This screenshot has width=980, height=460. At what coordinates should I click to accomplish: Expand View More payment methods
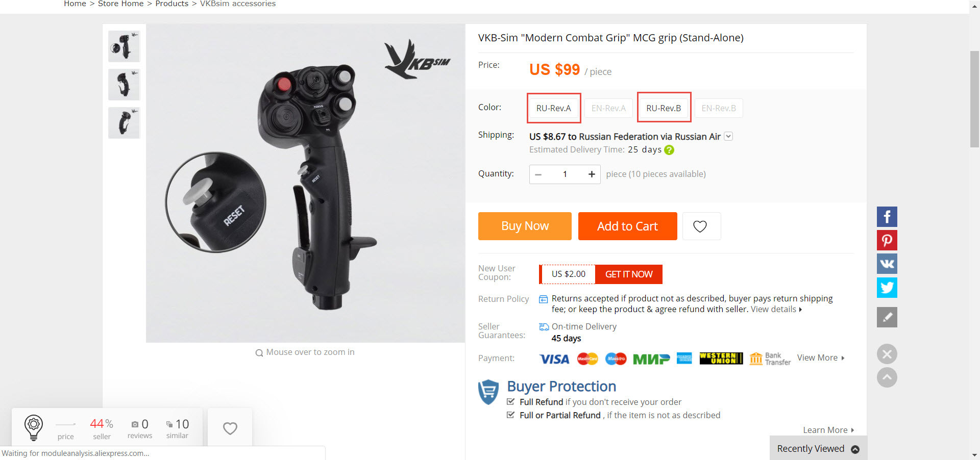821,358
